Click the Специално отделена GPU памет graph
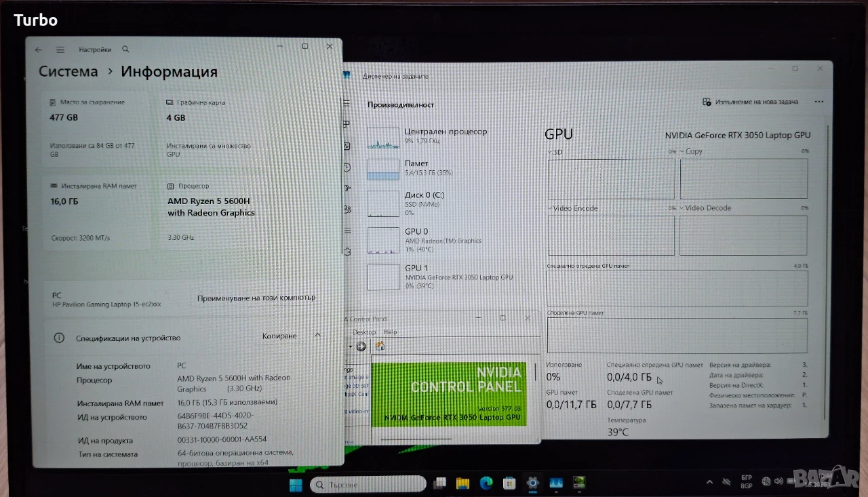This screenshot has width=868, height=497. (677, 288)
